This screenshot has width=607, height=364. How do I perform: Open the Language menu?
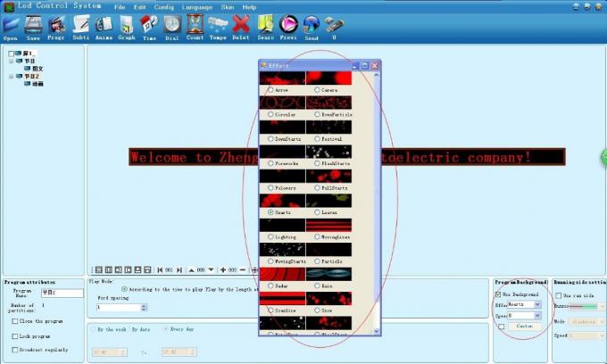tap(197, 7)
